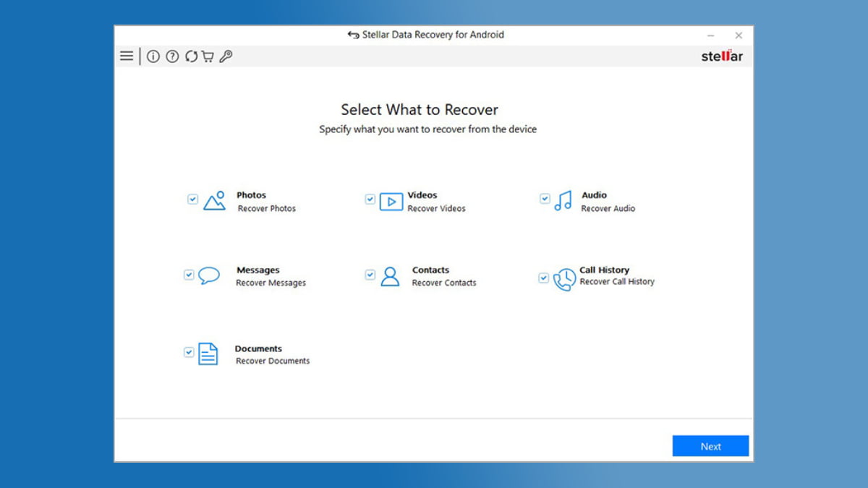This screenshot has width=868, height=488.
Task: Open the hamburger menu
Action: (x=127, y=56)
